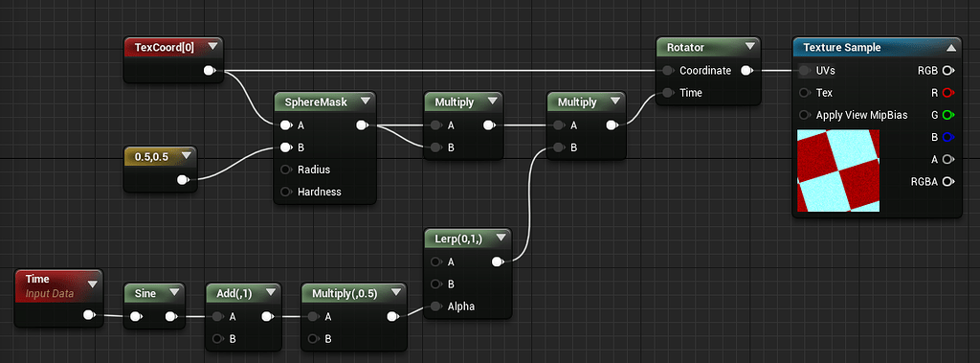The height and width of the screenshot is (363, 980).
Task: Toggle the Sine node arrow
Action: click(x=174, y=292)
